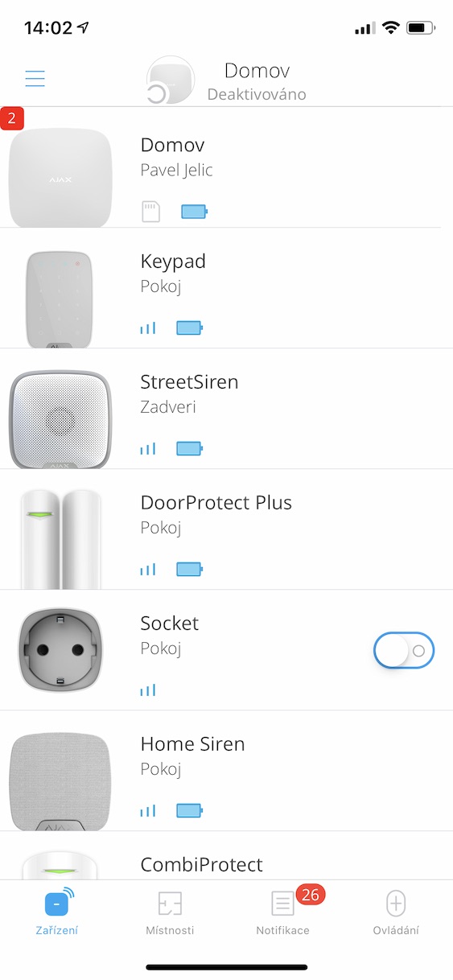Tap the DoorProtect Plus battery icon
The height and width of the screenshot is (980, 453).
[190, 569]
